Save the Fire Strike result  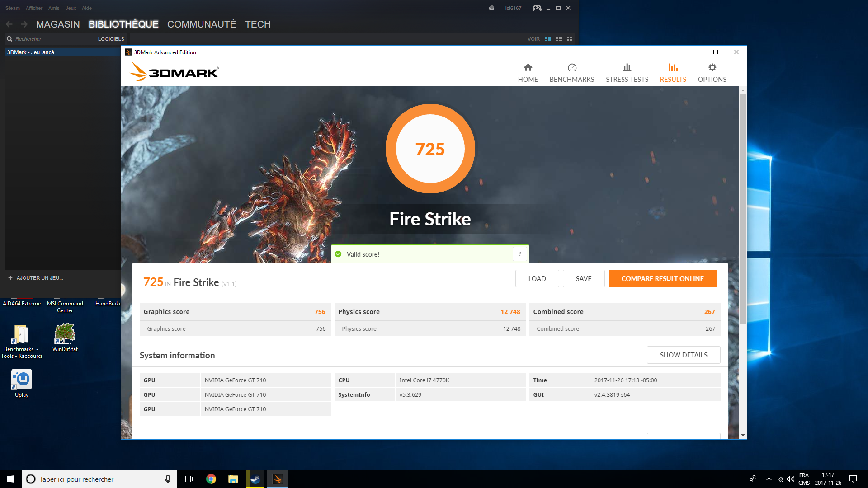[584, 278]
